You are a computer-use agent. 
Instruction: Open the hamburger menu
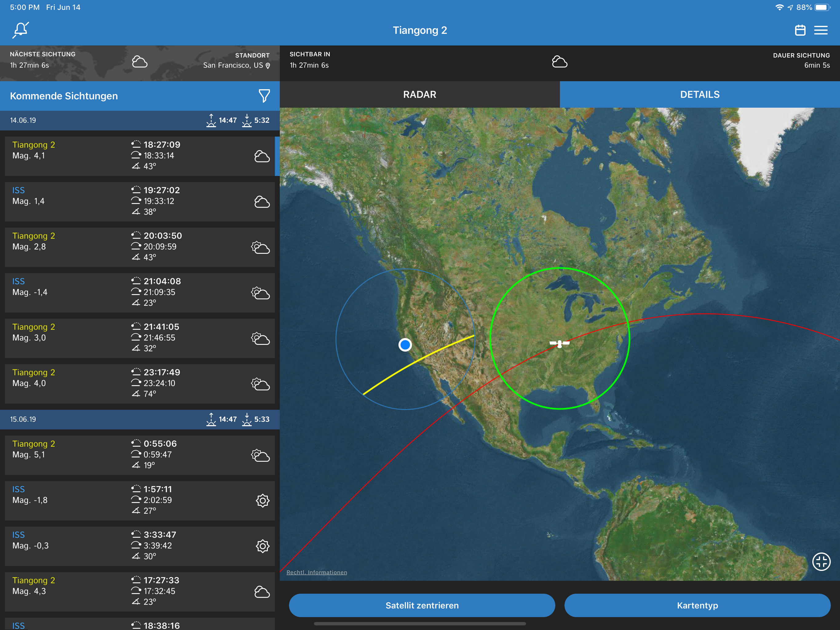point(821,30)
